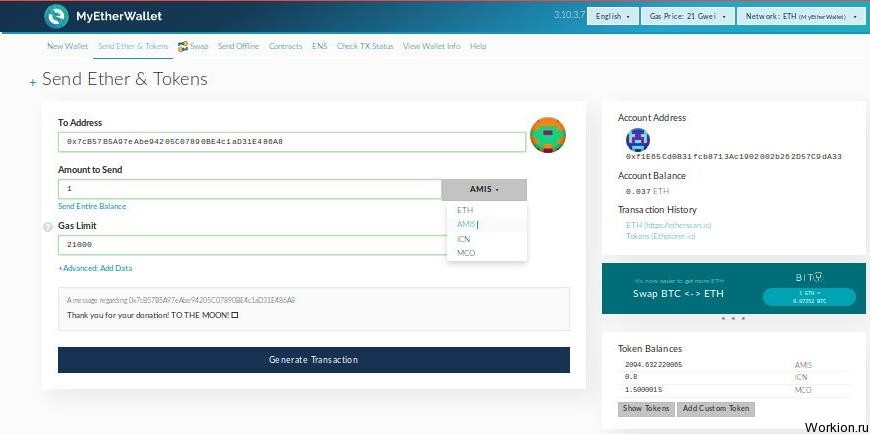The height and width of the screenshot is (434, 870).
Task: Click the Gas Limit help question icon
Action: tap(48, 227)
